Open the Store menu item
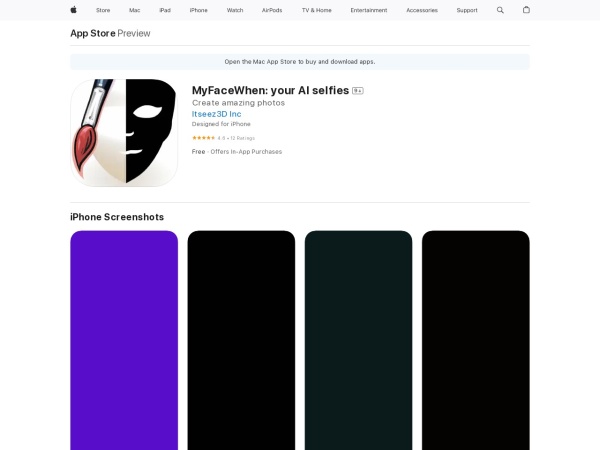 (103, 10)
